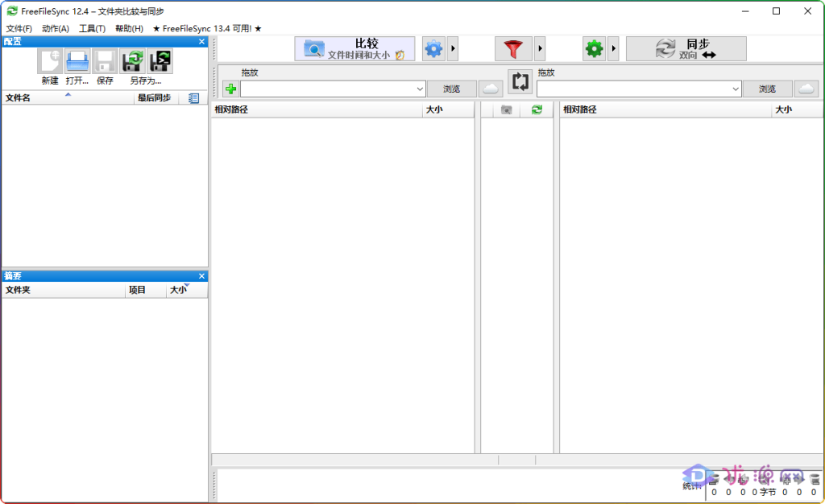Expand the arrow next to the filter funnel
Image resolution: width=825 pixels, height=504 pixels.
point(540,49)
